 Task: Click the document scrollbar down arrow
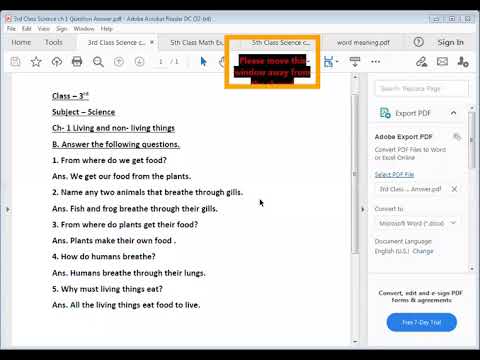tap(355, 341)
